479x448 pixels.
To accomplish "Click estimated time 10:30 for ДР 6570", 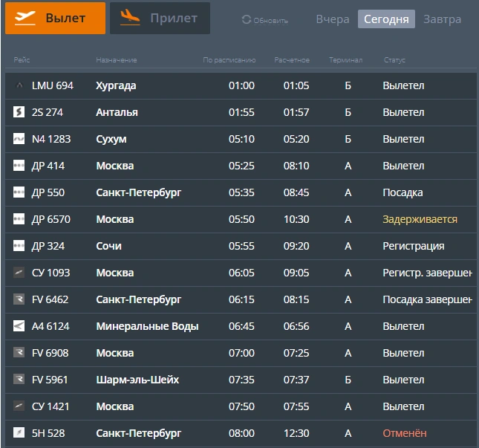I will 296,219.
